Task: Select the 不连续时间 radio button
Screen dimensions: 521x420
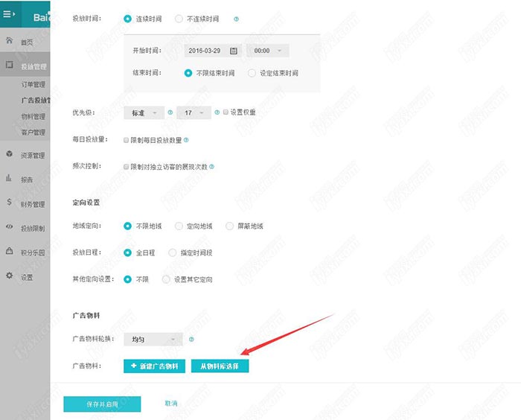Action: tap(179, 19)
